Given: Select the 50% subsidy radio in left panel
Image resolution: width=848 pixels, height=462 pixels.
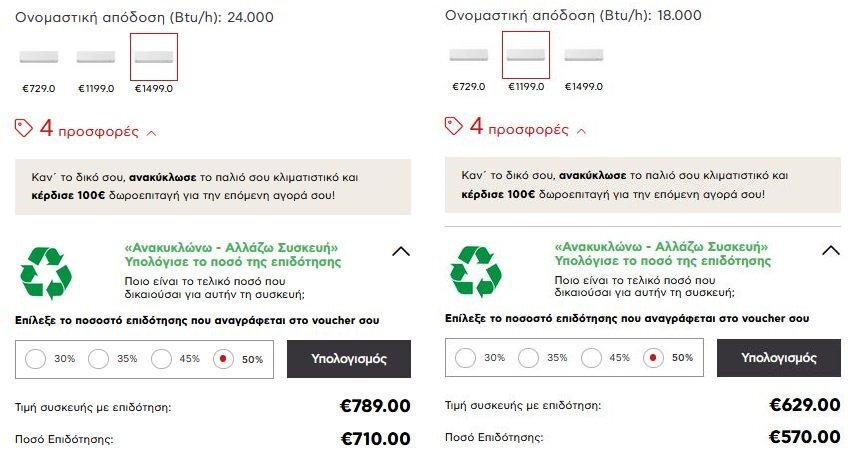Looking at the screenshot, I should point(223,359).
